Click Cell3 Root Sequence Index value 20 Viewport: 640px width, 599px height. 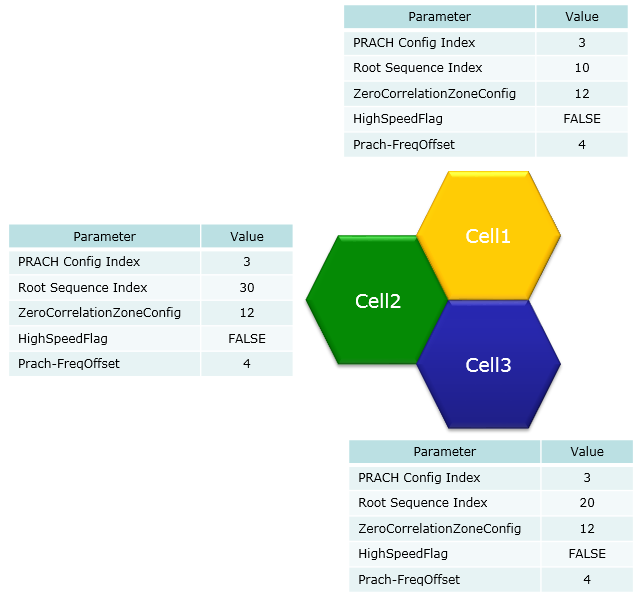click(587, 503)
